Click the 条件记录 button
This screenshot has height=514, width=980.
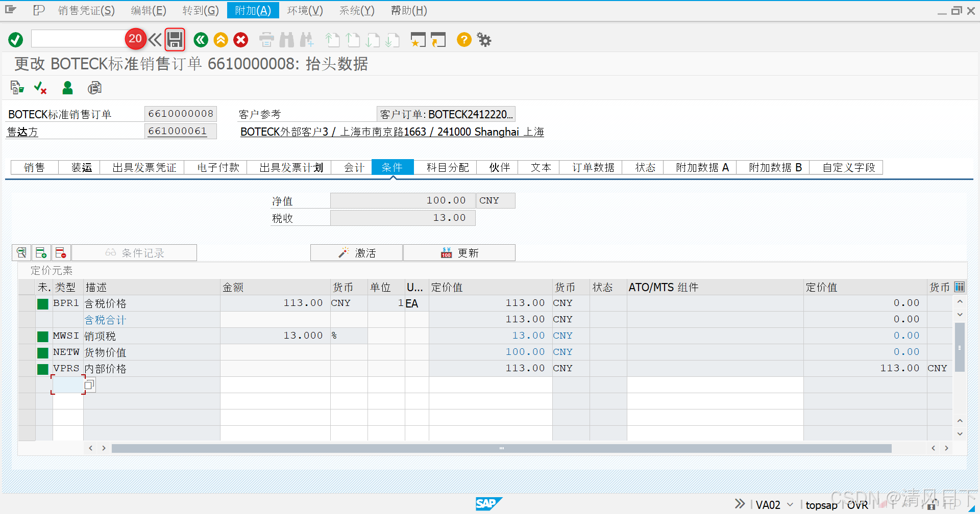point(134,252)
